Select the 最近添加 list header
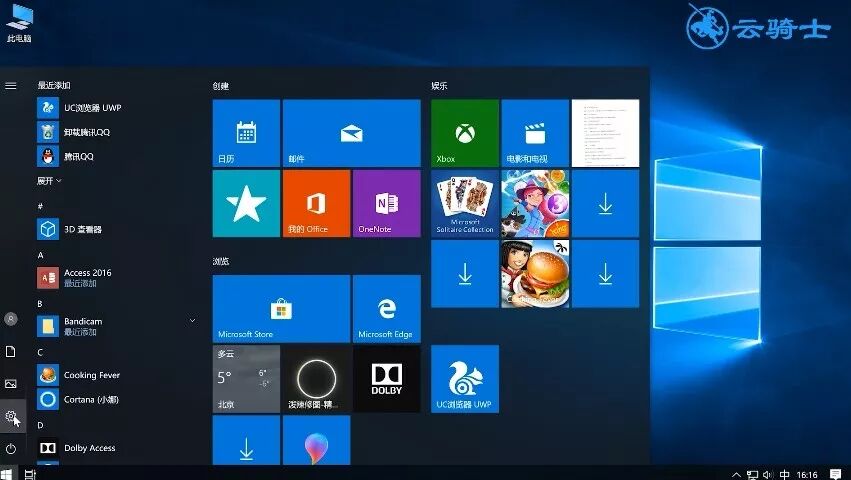The height and width of the screenshot is (480, 851). click(x=54, y=85)
